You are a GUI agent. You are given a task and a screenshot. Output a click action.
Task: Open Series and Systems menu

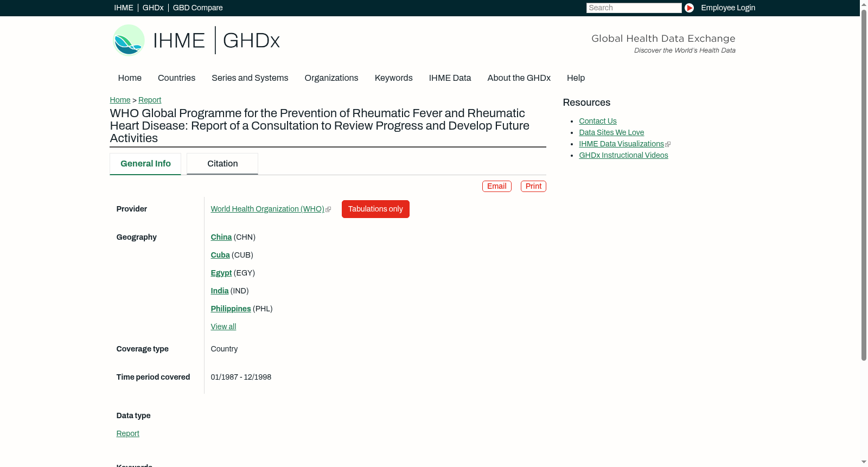(x=250, y=78)
